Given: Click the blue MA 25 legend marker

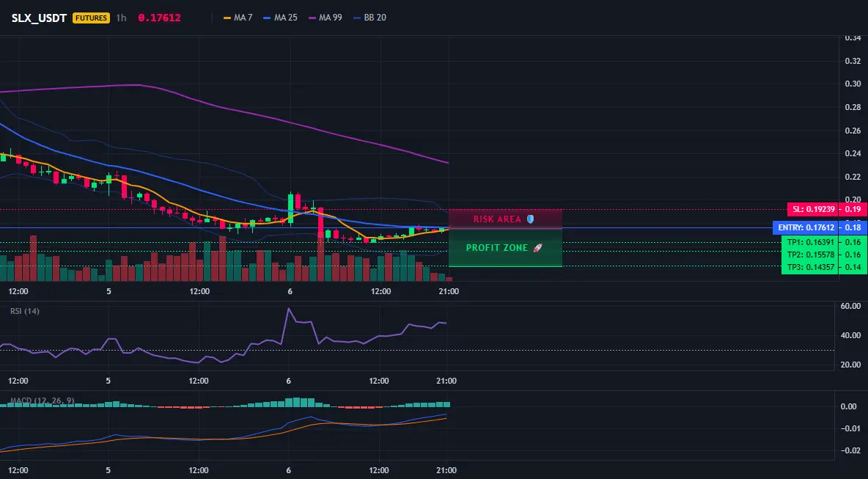Looking at the screenshot, I should click(x=268, y=18).
